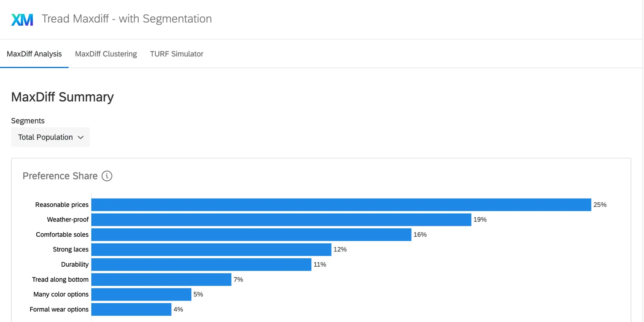Click the chevron arrow beside Total Population
The height and width of the screenshot is (322, 644).
point(81,138)
